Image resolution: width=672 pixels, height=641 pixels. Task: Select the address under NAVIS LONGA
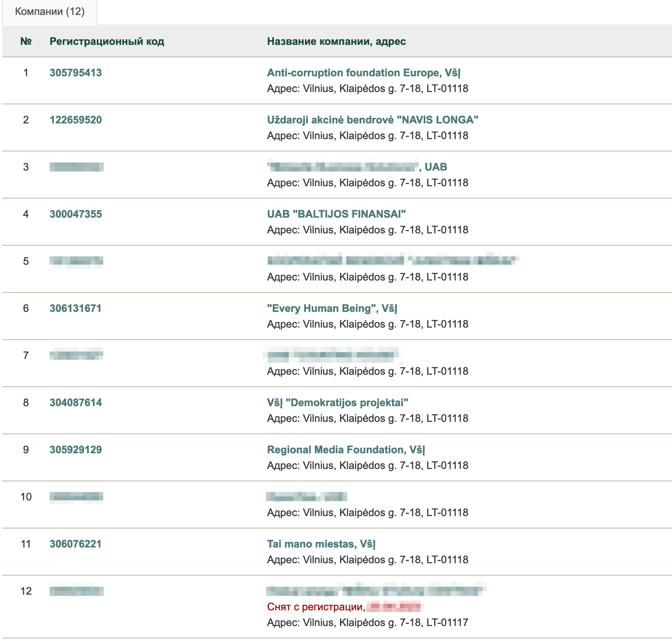(x=367, y=135)
